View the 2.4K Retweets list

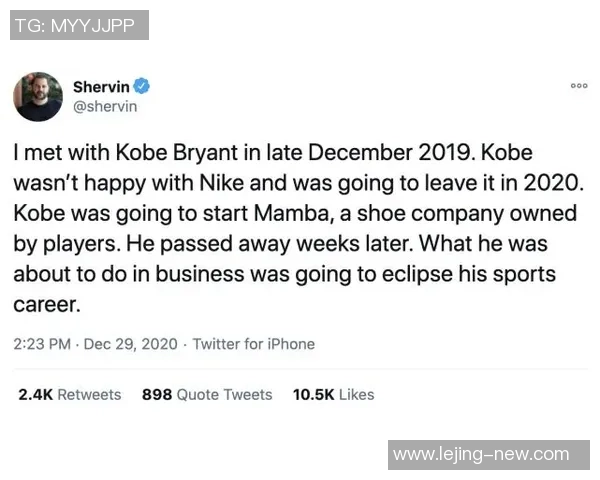pyautogui.click(x=69, y=395)
